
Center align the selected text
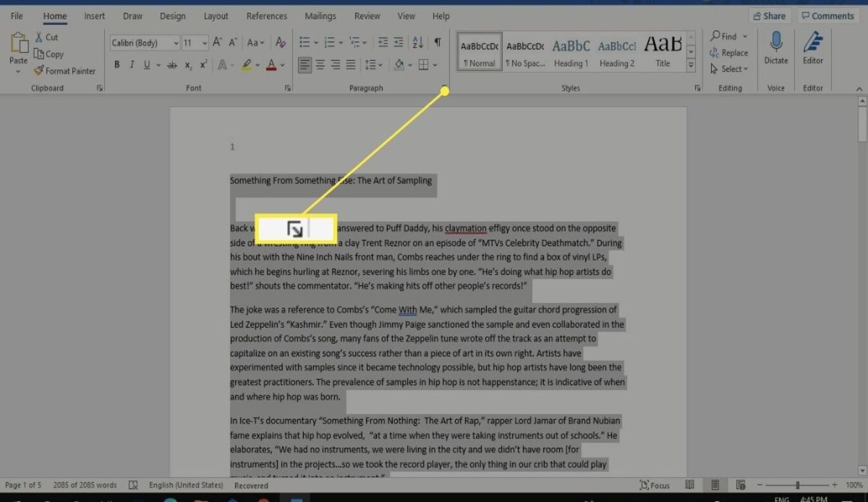(320, 64)
